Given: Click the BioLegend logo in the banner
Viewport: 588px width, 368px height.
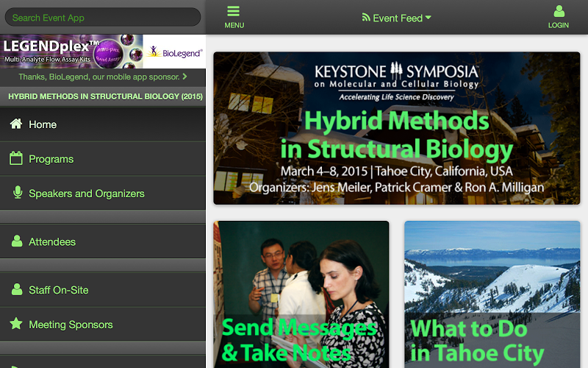Looking at the screenshot, I should 174,52.
